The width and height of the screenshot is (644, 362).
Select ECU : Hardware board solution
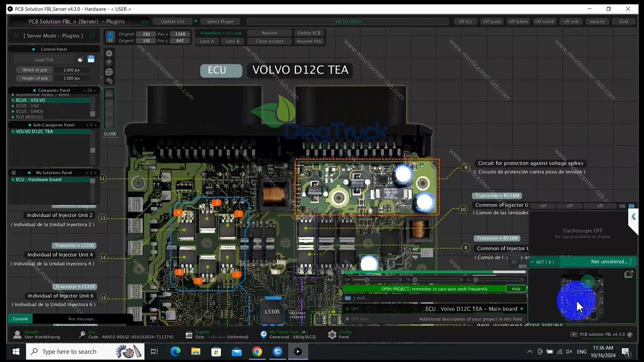coord(50,179)
